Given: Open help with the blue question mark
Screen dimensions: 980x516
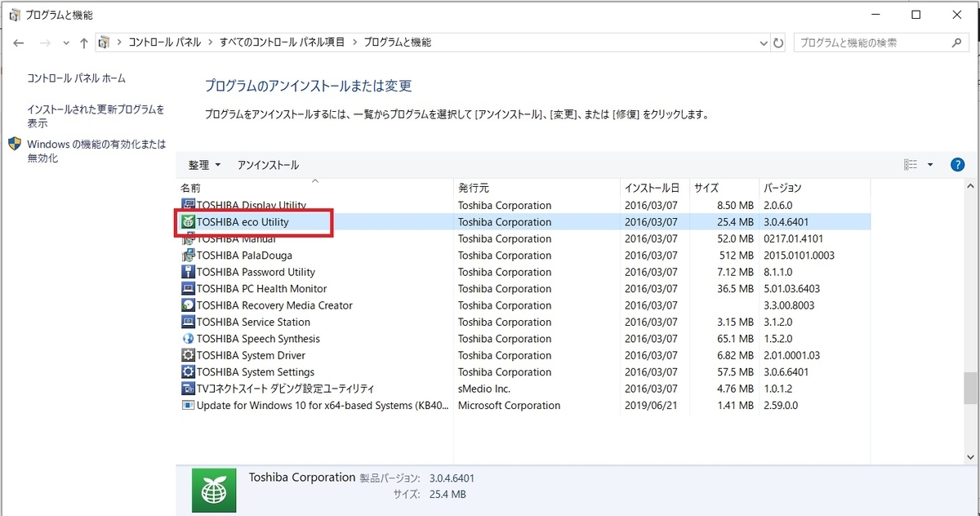Looking at the screenshot, I should click(958, 165).
